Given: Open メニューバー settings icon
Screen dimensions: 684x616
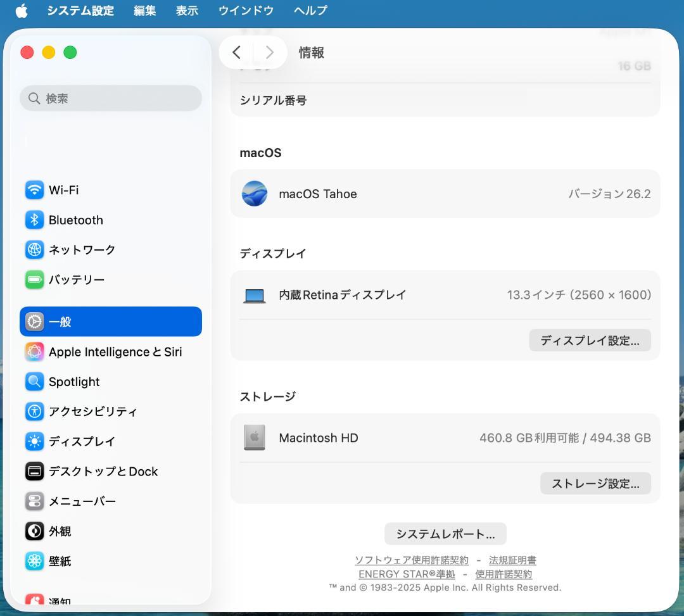Looking at the screenshot, I should [34, 501].
